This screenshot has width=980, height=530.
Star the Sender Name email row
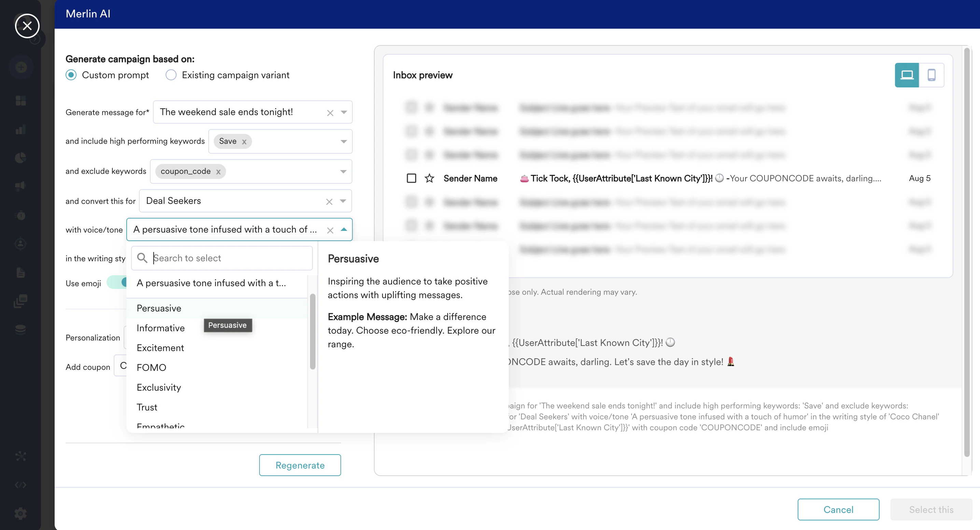coord(429,178)
